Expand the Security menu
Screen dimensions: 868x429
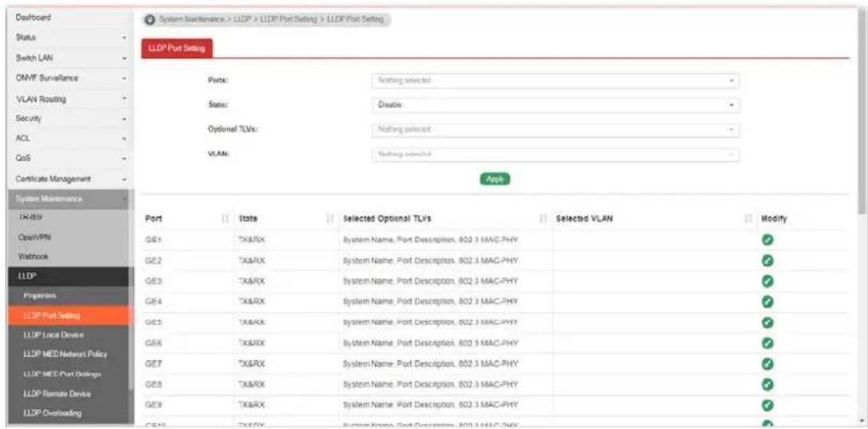(69, 119)
